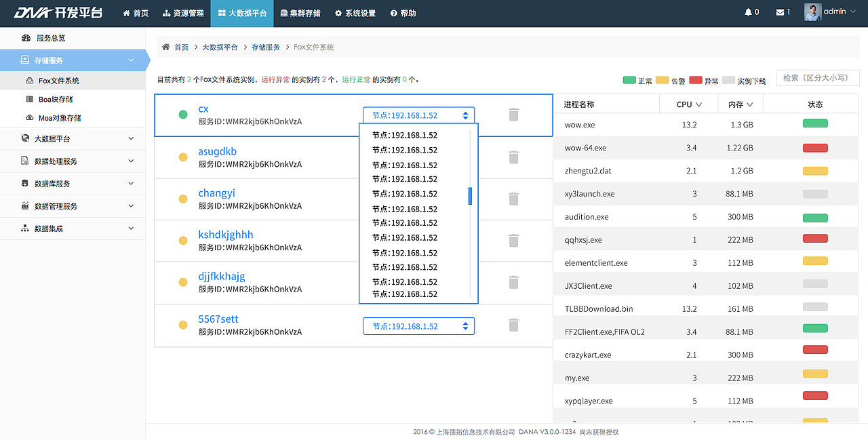Click inside the 检索 search field
This screenshot has height=440, width=868.
tap(817, 77)
